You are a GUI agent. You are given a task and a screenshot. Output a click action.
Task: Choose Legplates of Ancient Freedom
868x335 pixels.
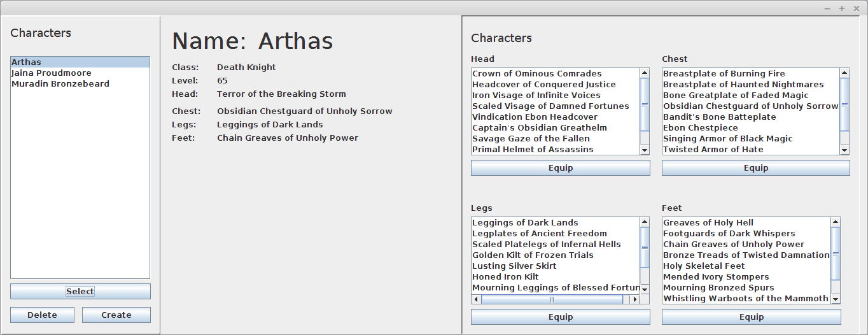(x=556, y=233)
